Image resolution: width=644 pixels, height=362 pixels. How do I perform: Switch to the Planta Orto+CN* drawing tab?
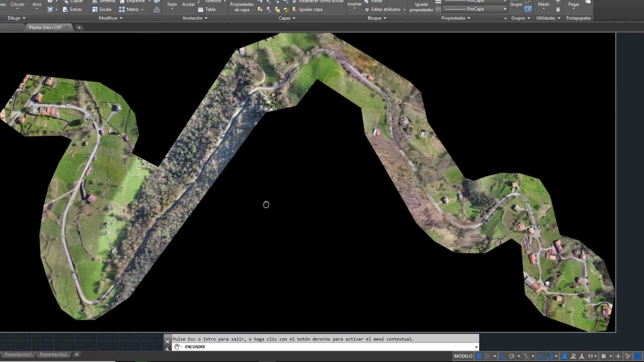(45, 28)
